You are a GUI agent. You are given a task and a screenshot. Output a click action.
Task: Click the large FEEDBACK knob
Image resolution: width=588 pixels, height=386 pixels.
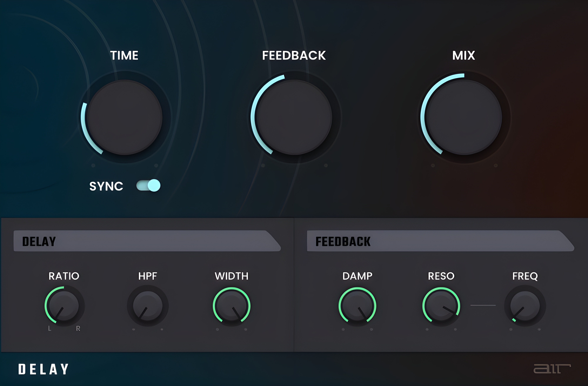(x=294, y=117)
